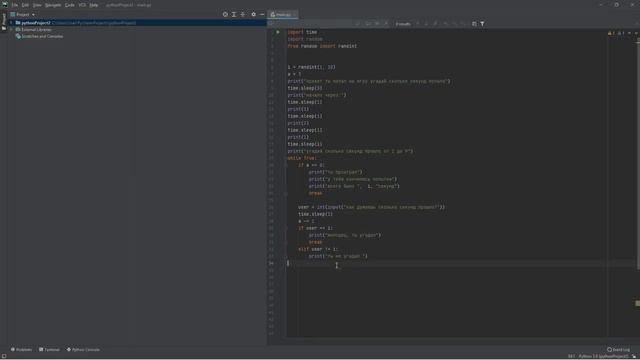The width and height of the screenshot is (640, 360).
Task: Open the VCS menu
Action: 82,5
